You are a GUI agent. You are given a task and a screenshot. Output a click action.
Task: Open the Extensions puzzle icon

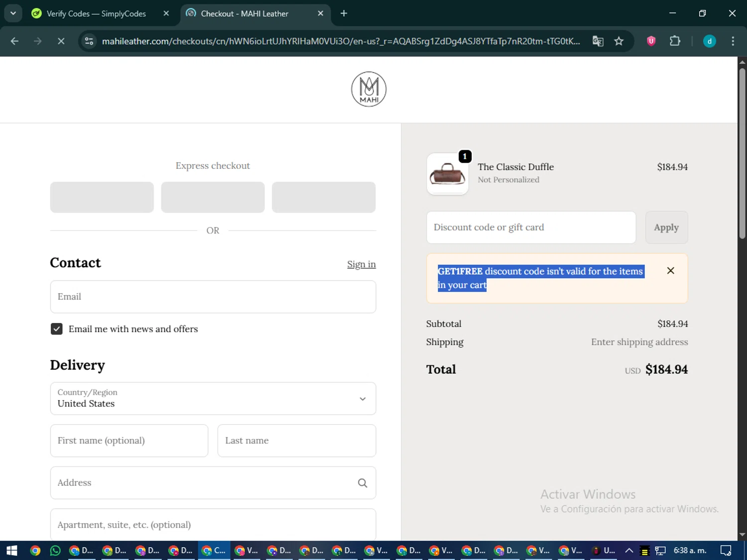click(675, 41)
